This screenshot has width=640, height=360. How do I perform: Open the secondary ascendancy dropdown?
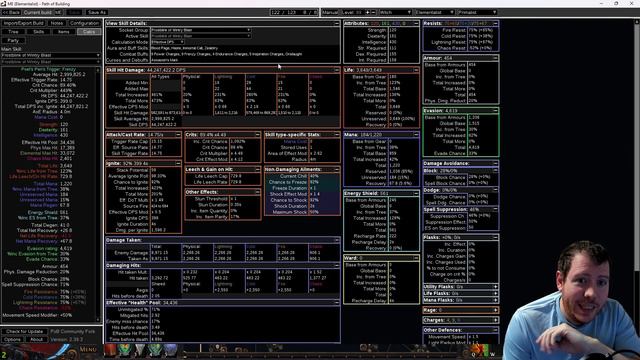click(x=477, y=12)
